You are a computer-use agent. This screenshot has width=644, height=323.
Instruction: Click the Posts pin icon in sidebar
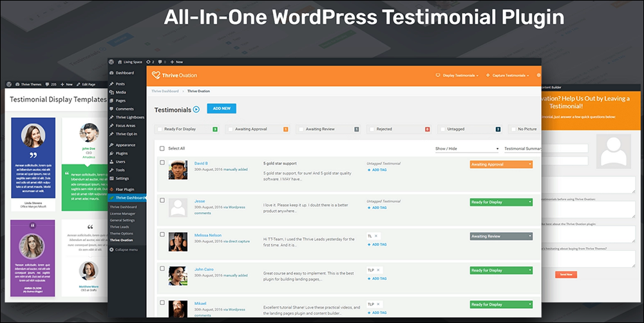[x=111, y=84]
